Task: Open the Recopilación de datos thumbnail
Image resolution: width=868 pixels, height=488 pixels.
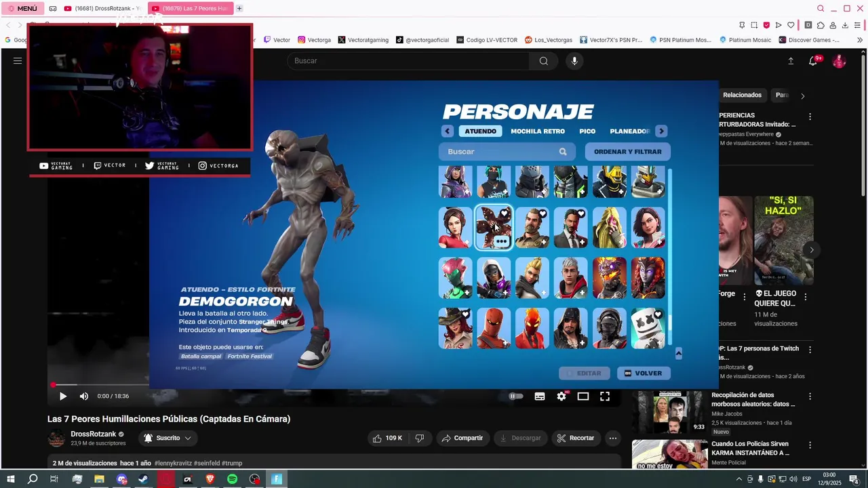Action: pos(670,412)
